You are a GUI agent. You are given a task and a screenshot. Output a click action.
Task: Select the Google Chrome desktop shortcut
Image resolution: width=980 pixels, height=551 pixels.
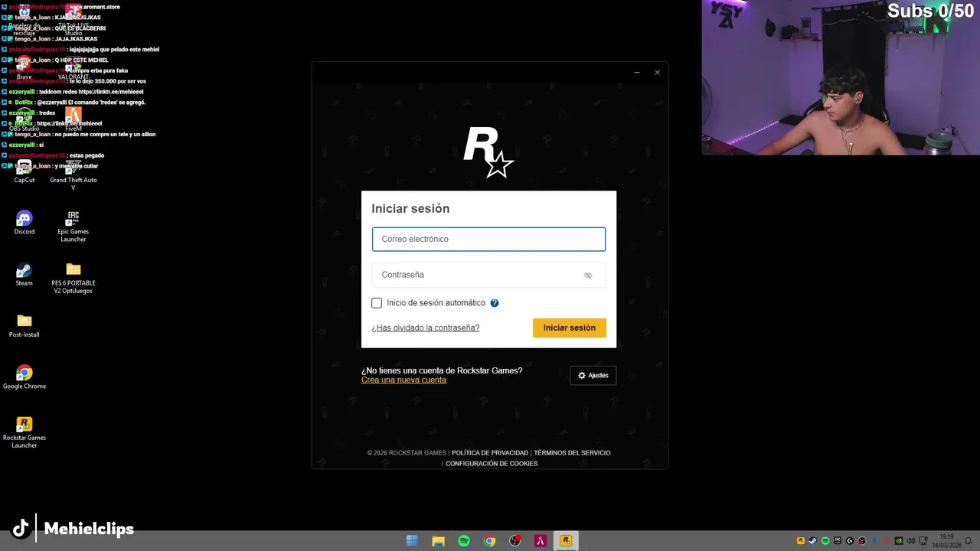click(24, 377)
